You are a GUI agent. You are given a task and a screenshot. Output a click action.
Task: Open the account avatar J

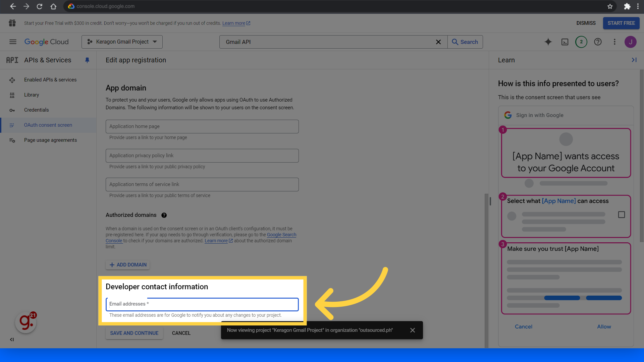(x=631, y=42)
